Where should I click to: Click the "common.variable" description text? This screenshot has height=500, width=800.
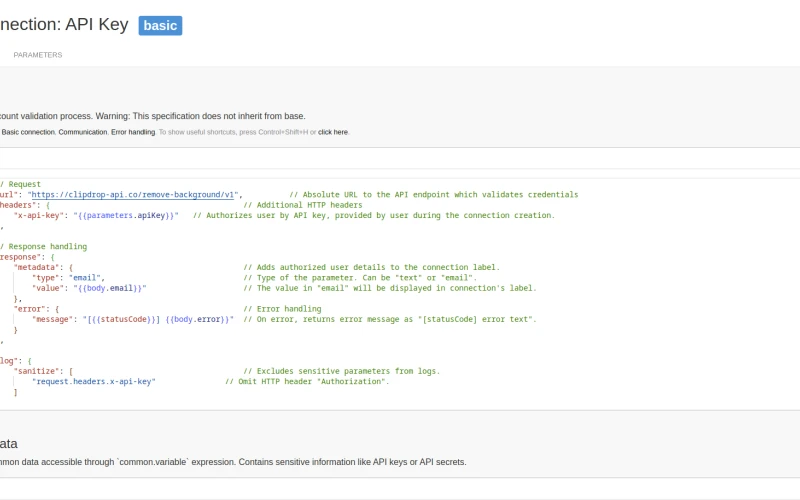[233, 462]
